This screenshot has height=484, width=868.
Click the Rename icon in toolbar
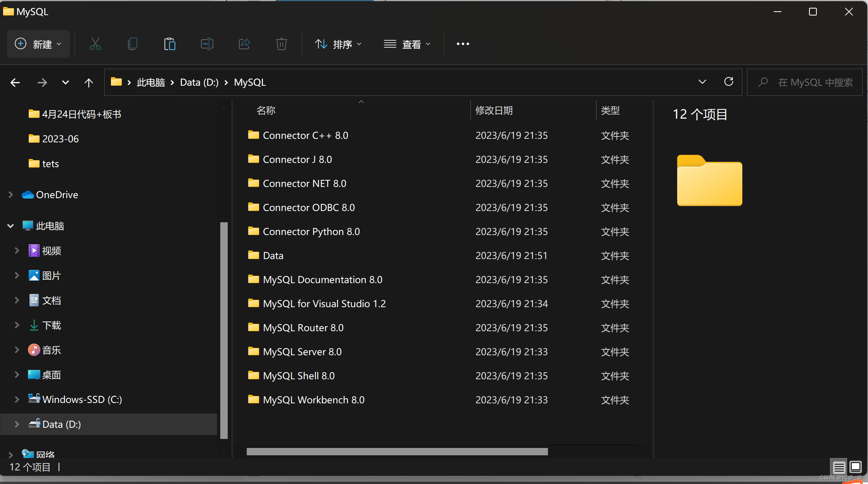(207, 44)
